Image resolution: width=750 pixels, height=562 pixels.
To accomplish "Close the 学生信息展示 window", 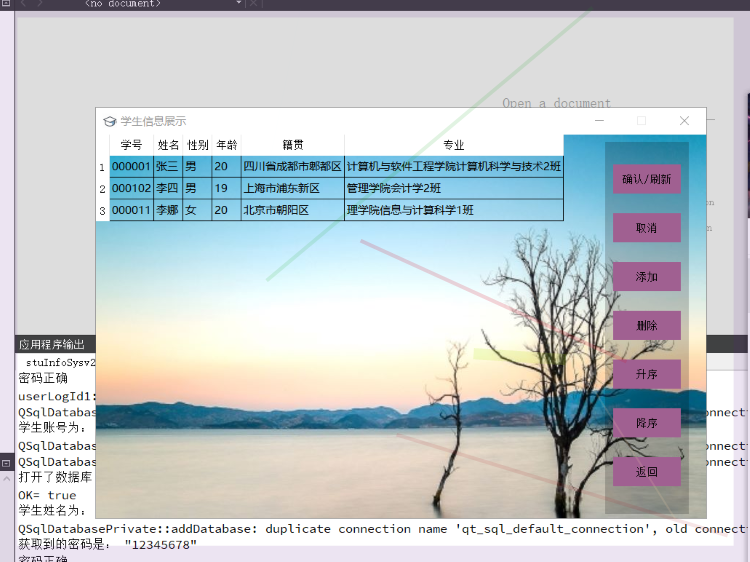I will [684, 121].
